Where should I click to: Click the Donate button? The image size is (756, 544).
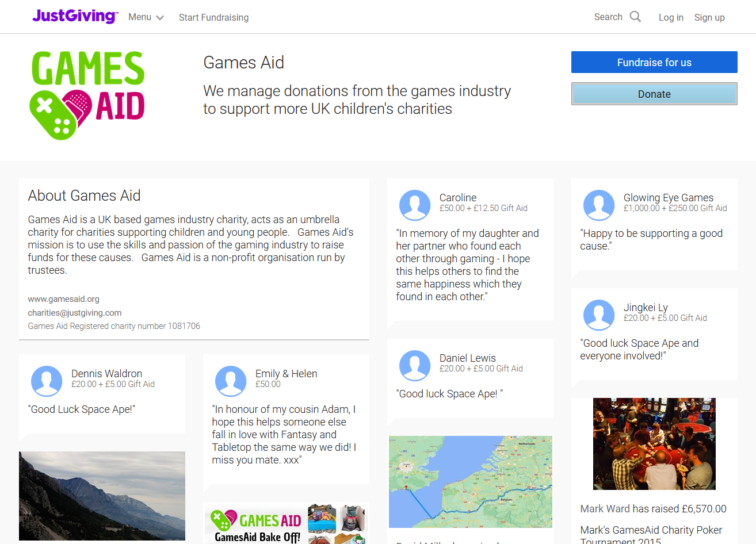[x=654, y=94]
